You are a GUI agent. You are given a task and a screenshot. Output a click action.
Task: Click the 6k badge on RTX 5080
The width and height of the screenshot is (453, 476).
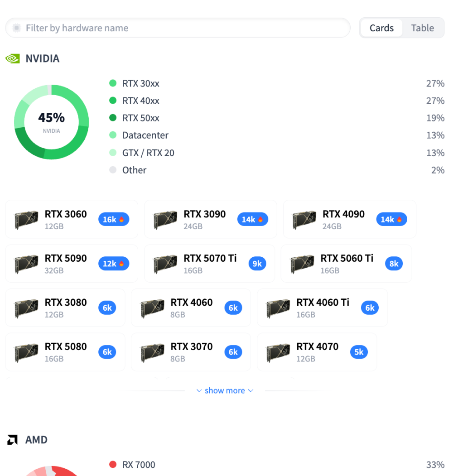click(x=107, y=352)
